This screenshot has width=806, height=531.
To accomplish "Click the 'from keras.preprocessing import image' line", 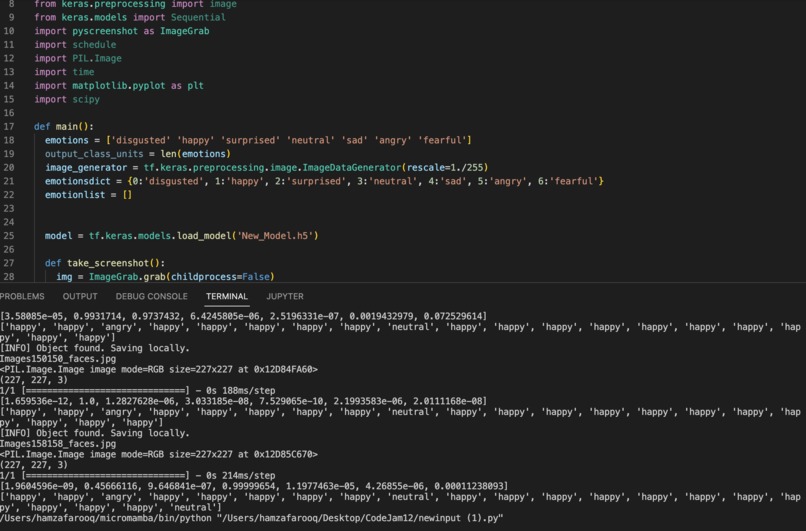I will [x=135, y=4].
